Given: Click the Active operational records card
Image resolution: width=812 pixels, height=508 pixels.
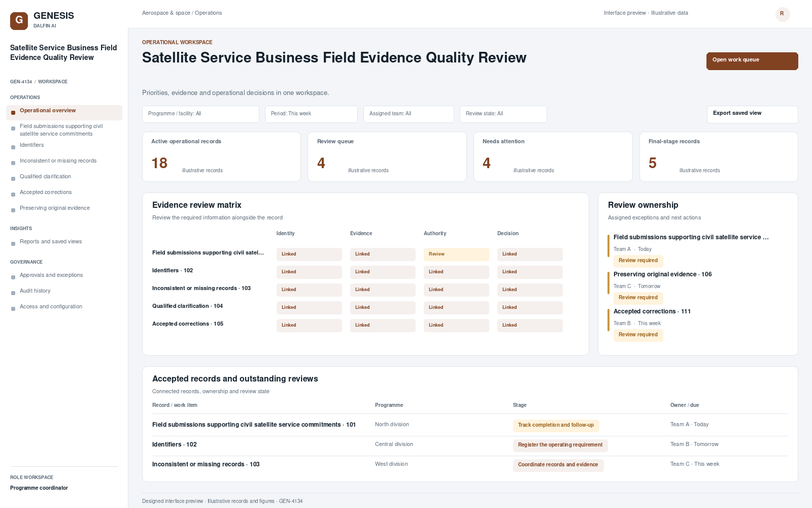Looking at the screenshot, I should [221, 156].
